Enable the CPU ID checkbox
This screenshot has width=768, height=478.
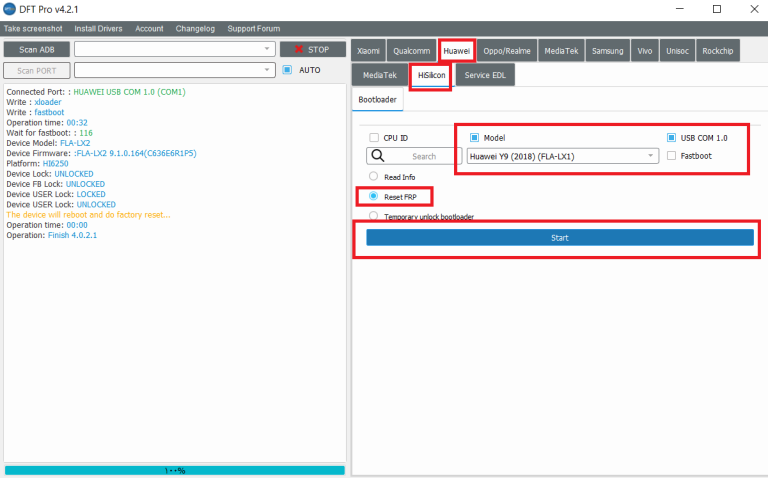point(374,138)
